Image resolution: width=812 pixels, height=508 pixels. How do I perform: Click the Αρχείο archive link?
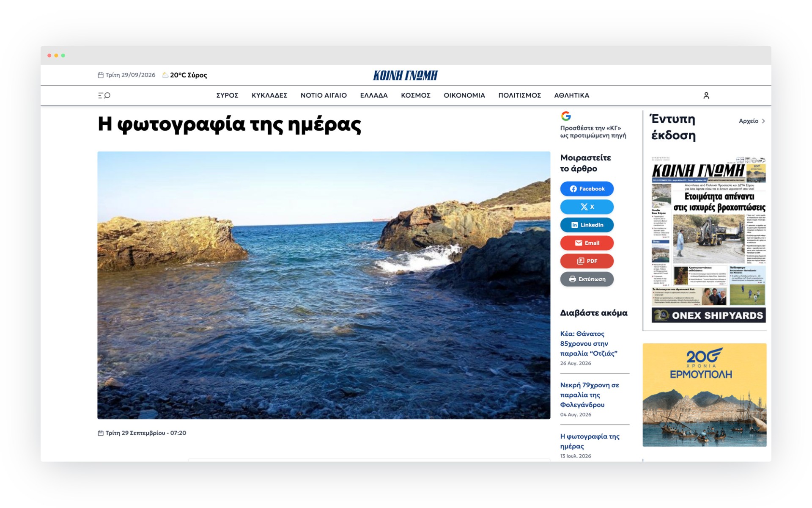[x=748, y=121]
